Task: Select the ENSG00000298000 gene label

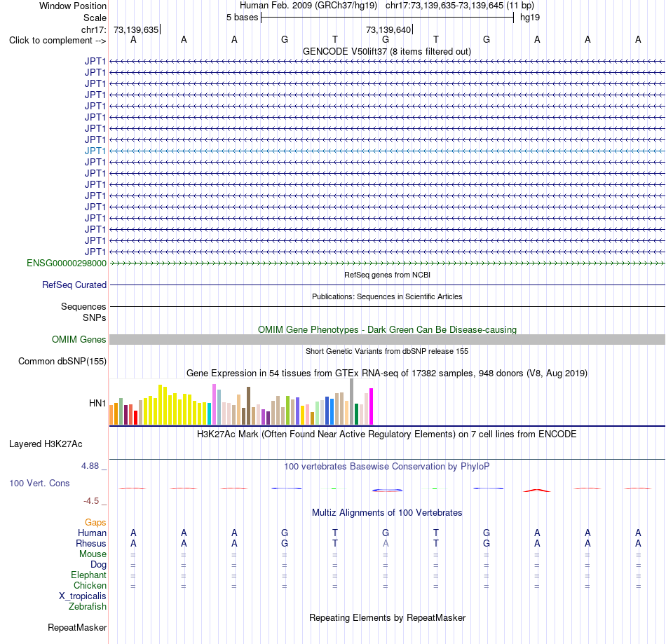Action: (x=67, y=263)
